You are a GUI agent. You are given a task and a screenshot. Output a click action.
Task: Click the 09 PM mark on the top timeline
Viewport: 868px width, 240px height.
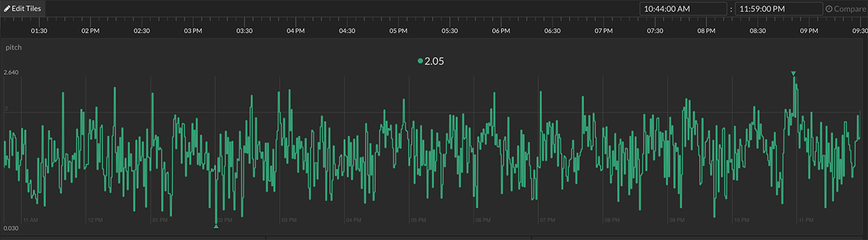pyautogui.click(x=809, y=31)
